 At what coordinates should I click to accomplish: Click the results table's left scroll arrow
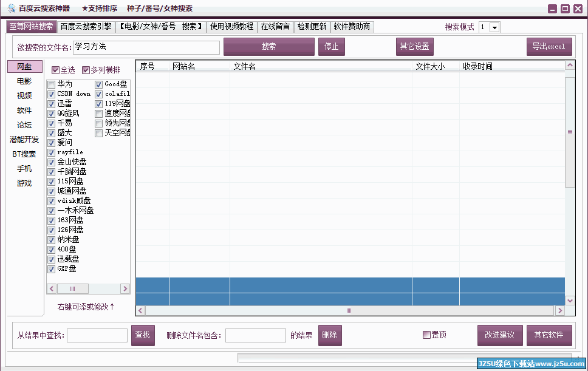[141, 310]
